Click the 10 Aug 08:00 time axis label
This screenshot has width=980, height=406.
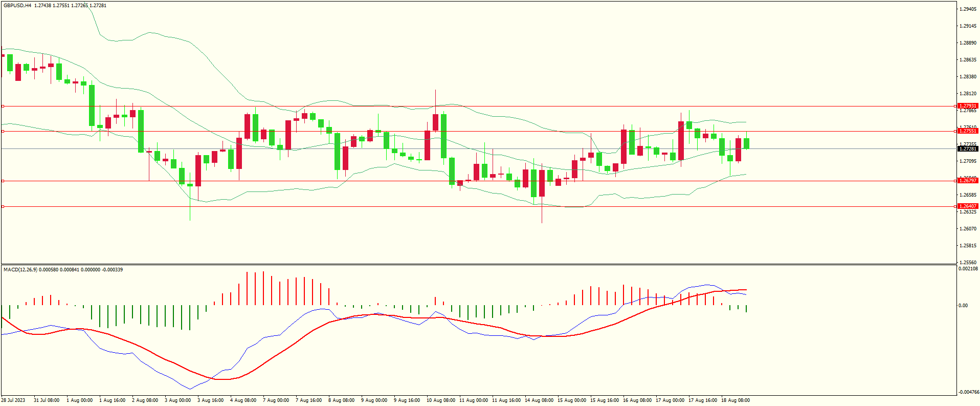(440, 400)
